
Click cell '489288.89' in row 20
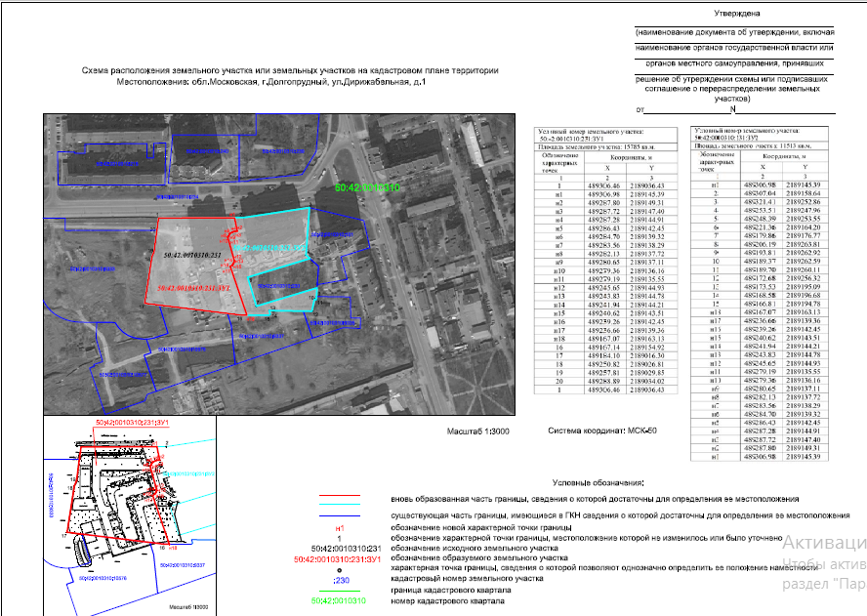click(x=603, y=382)
